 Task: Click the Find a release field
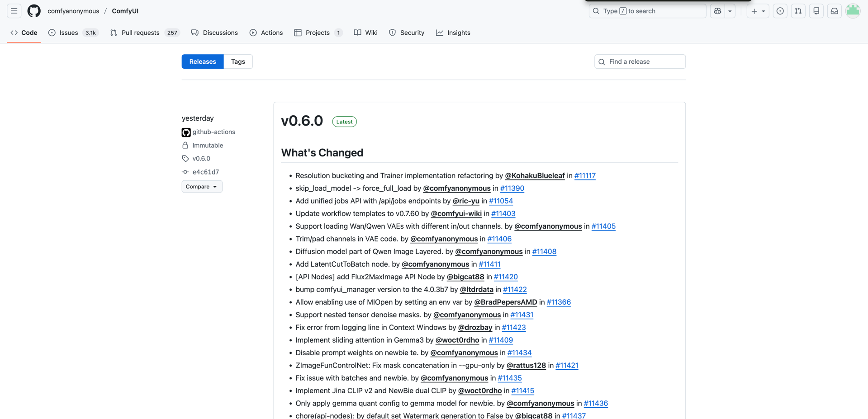(640, 61)
